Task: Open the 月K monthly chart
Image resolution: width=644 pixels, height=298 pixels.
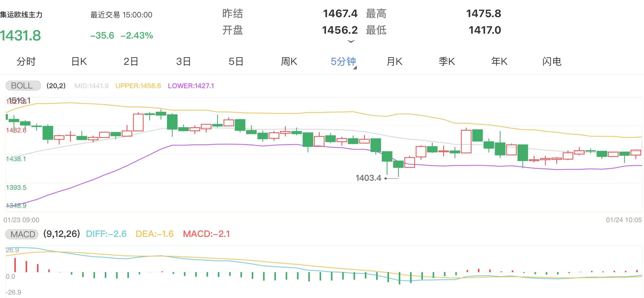Action: pos(394,61)
